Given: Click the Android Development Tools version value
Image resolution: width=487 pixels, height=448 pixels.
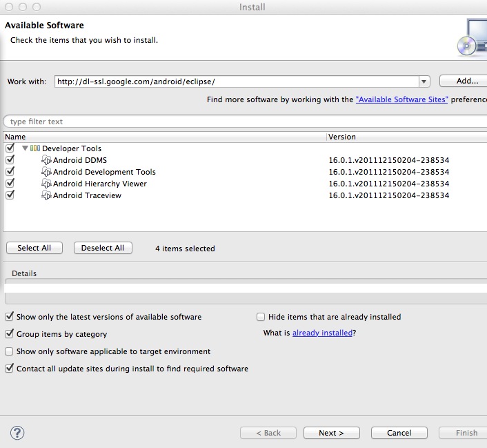Looking at the screenshot, I should tap(389, 172).
